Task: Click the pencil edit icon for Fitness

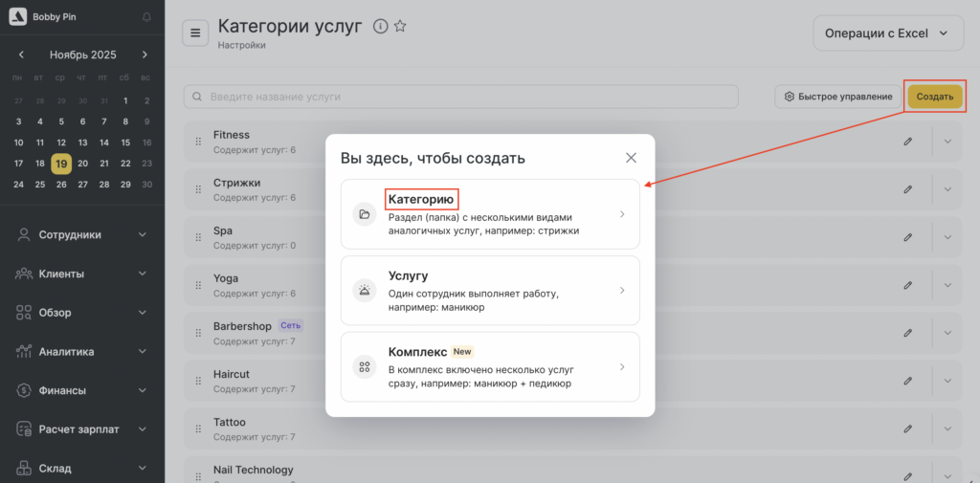Action: (907, 142)
